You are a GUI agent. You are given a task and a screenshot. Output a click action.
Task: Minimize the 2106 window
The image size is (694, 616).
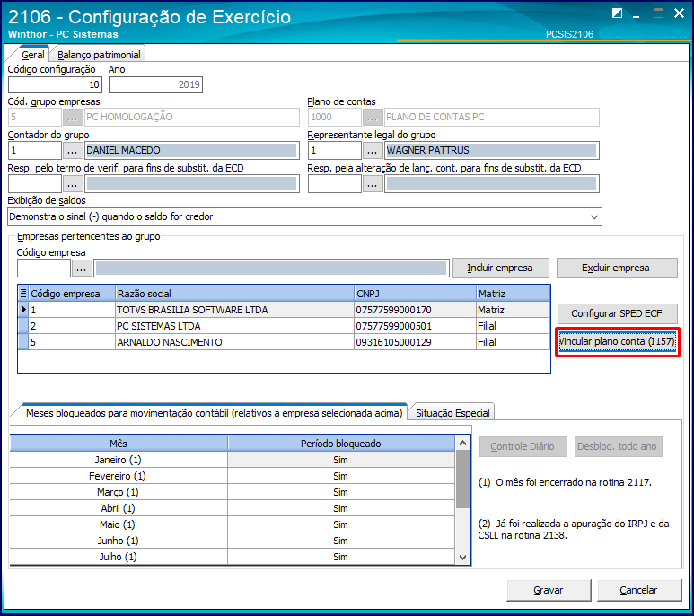click(x=637, y=14)
